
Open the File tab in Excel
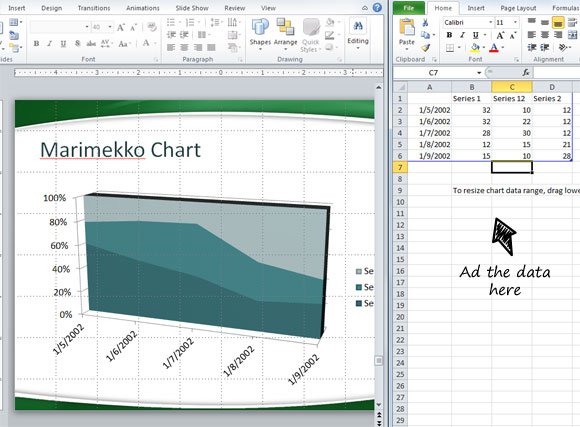point(409,8)
